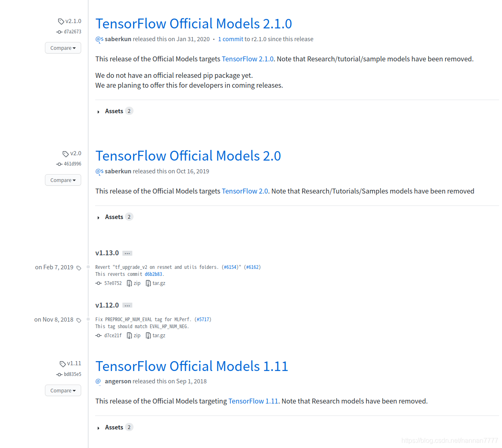Open the Compare dropdown for v1.11
Screen dimensions: 502x448
click(x=63, y=391)
